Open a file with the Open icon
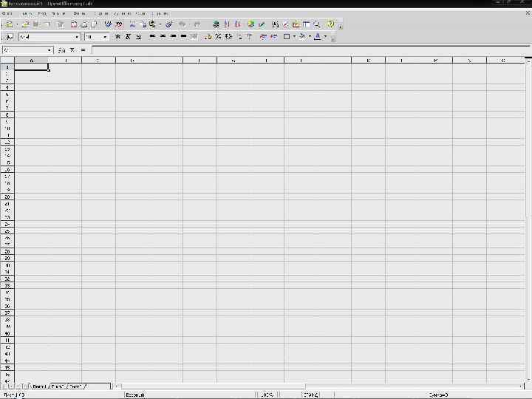Screen dimensions: 532x399 click(25, 24)
